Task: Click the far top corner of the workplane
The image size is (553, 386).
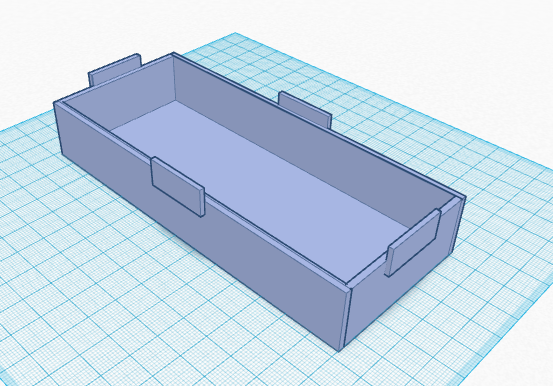Action: pyautogui.click(x=236, y=34)
